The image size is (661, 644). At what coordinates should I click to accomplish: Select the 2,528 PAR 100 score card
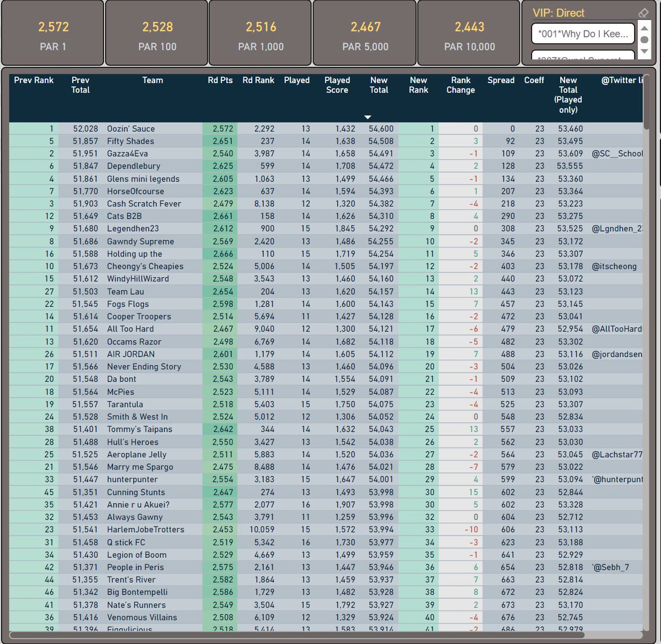tap(156, 33)
